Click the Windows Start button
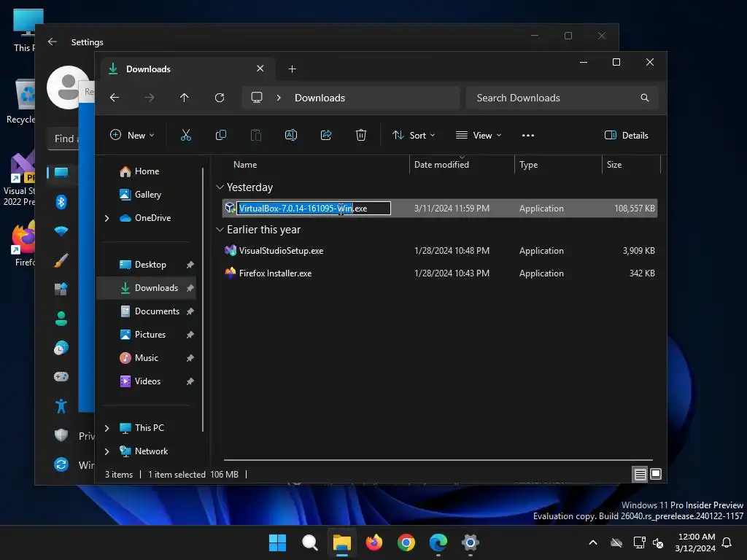Viewport: 747px width, 560px height. pyautogui.click(x=277, y=542)
